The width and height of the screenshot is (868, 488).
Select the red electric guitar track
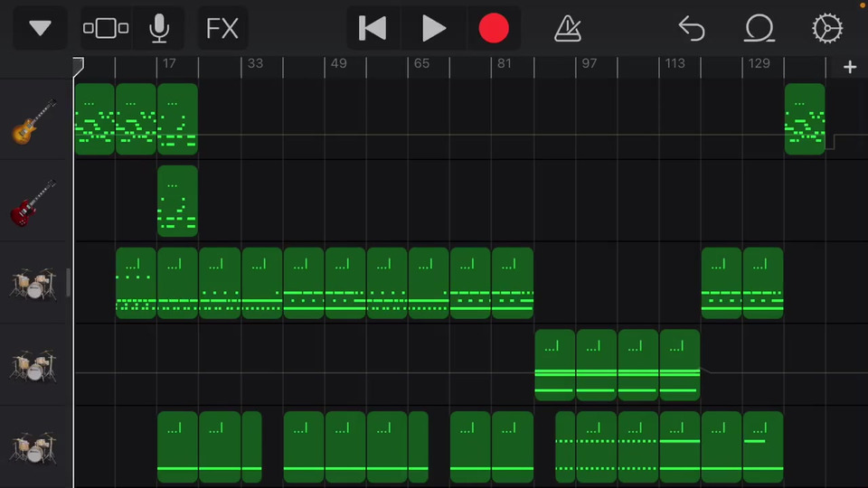click(33, 203)
